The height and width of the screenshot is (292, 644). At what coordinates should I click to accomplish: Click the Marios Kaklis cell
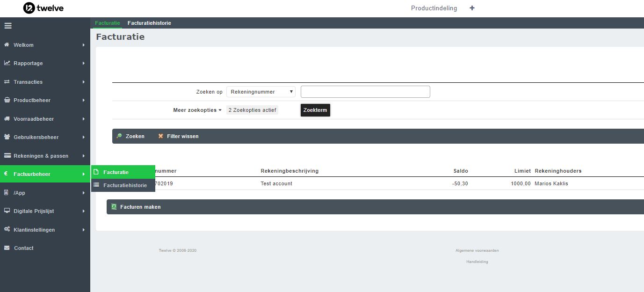pyautogui.click(x=551, y=183)
